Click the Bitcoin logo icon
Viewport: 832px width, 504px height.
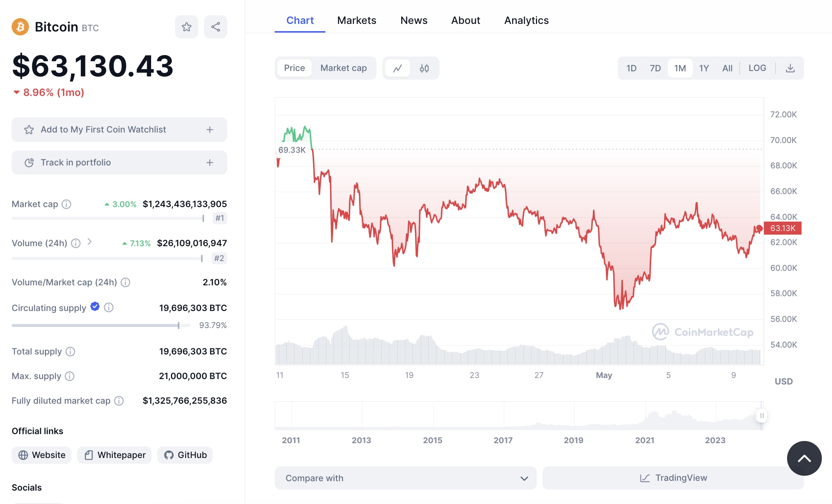click(x=20, y=27)
